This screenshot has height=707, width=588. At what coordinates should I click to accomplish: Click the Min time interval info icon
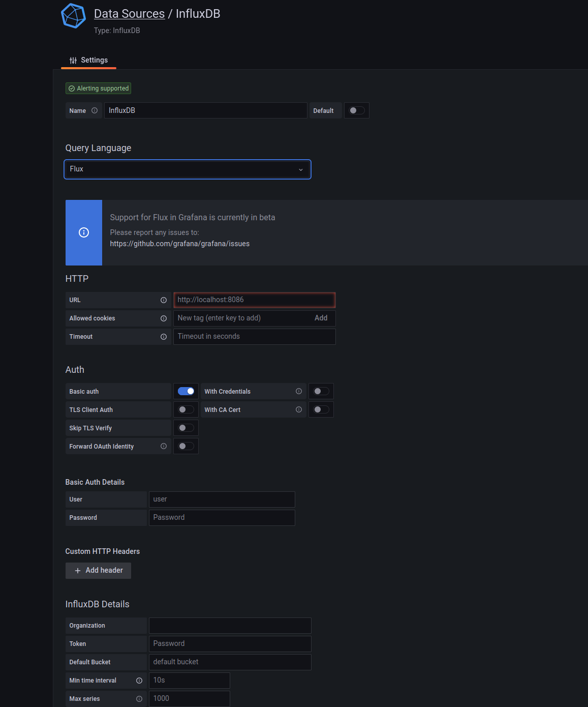139,681
